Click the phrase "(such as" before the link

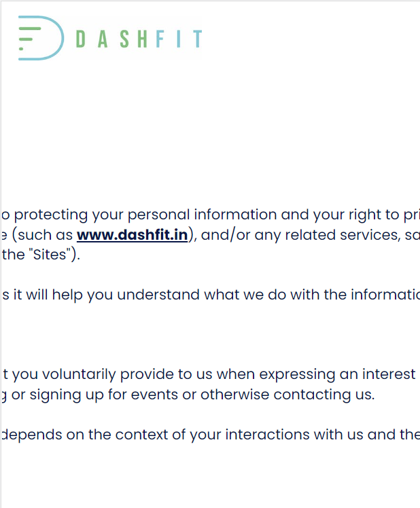42,235
